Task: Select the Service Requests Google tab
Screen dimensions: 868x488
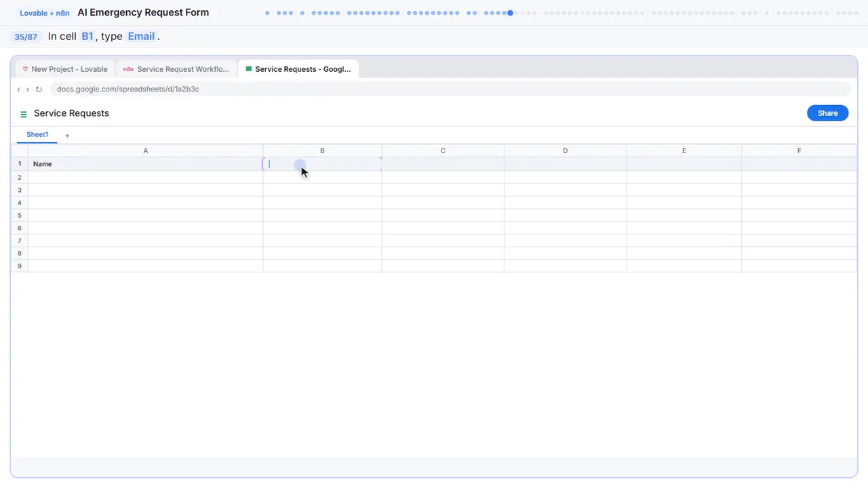Action: (298, 69)
